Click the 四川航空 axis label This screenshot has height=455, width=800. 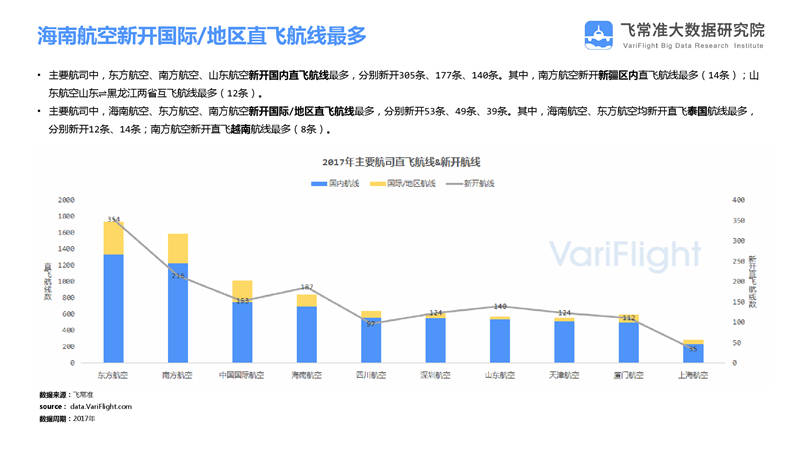pyautogui.click(x=371, y=375)
